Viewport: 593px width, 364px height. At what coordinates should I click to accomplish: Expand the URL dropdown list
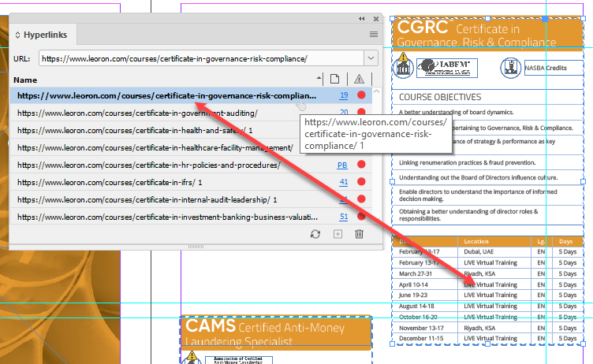371,58
